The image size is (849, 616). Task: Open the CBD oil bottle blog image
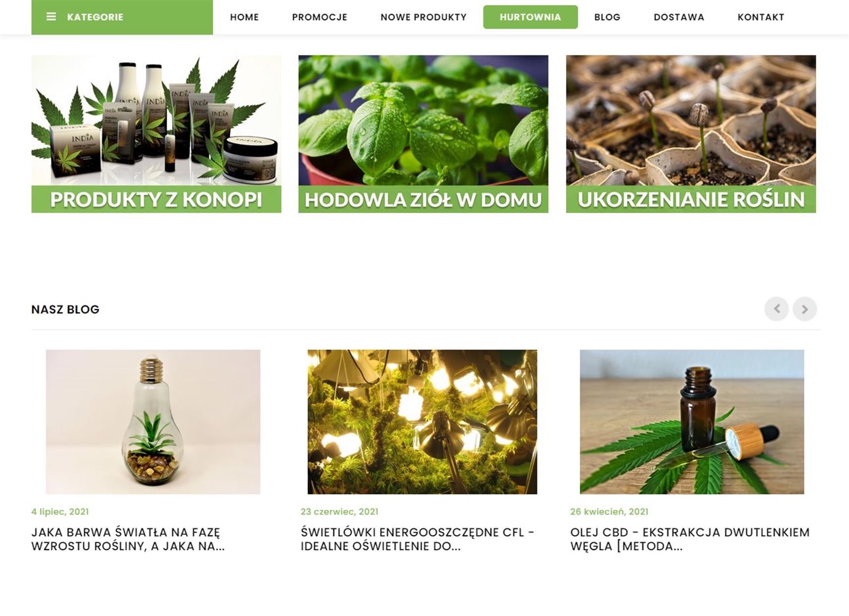click(691, 422)
